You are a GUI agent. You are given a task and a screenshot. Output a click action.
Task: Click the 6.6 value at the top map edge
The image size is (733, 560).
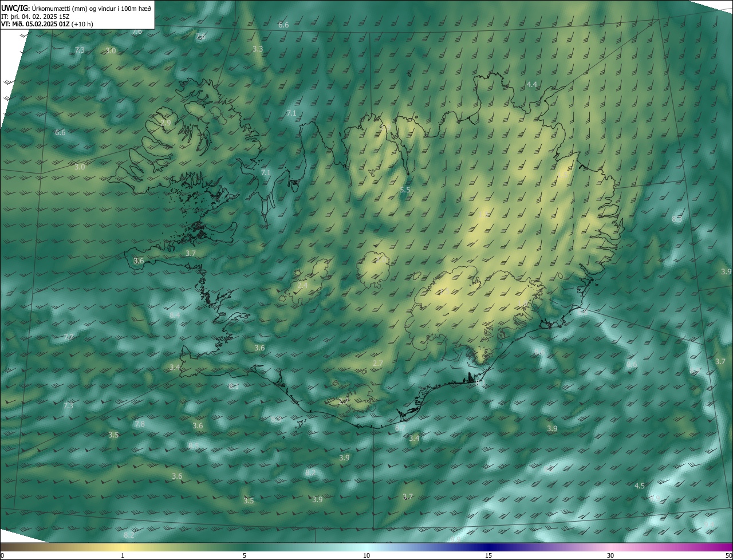[283, 25]
